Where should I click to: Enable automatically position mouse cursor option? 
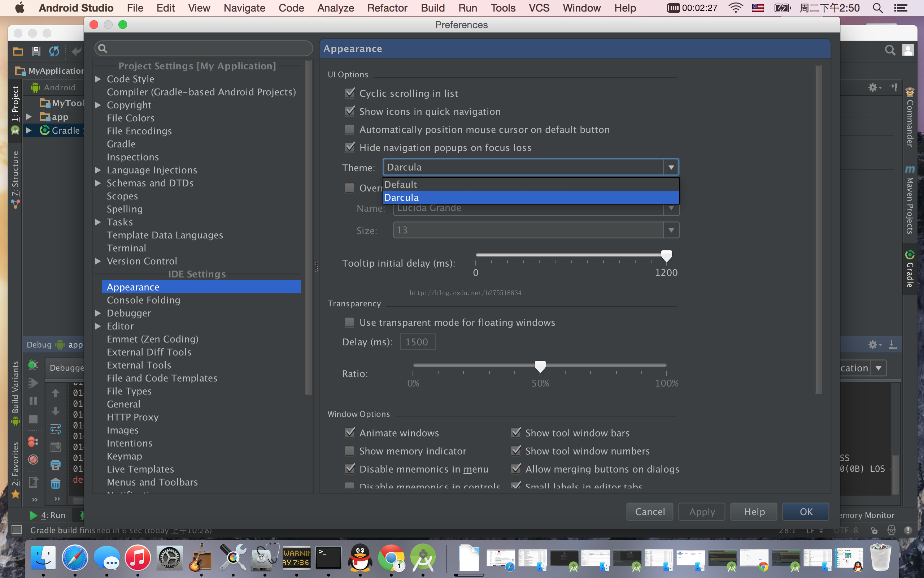[x=349, y=129]
